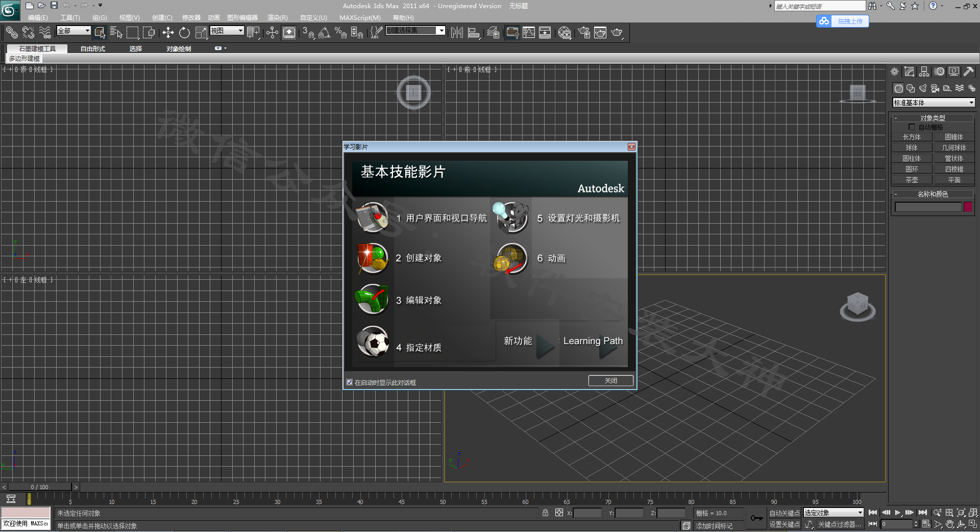This screenshot has width=980, height=532.
Task: Toggle the selection lock padlock
Action: point(545,513)
